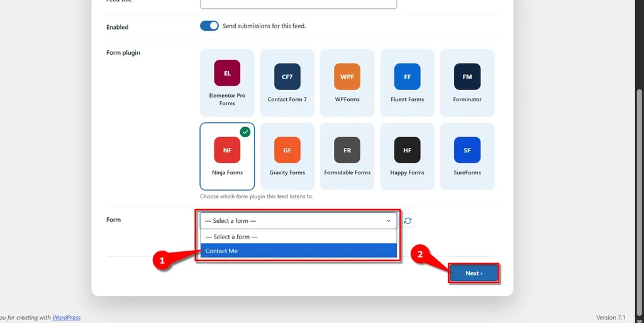Toggle the Enabled feed switch

pos(209,26)
